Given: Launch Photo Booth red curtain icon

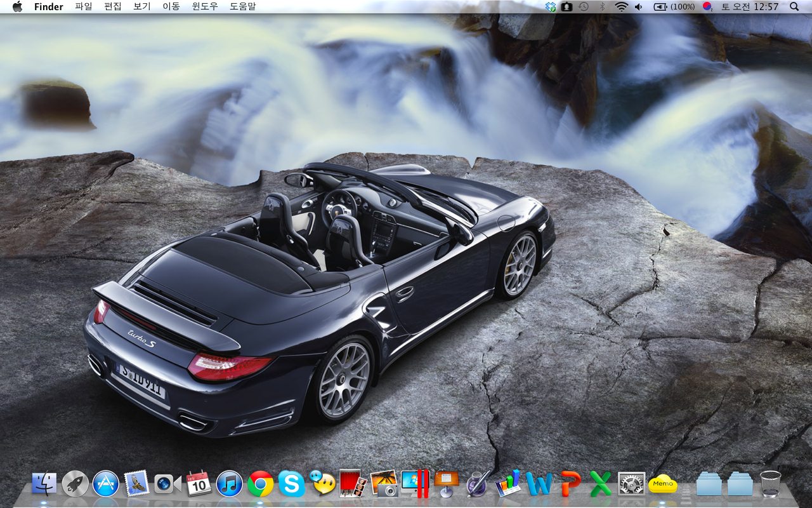Looking at the screenshot, I should pyautogui.click(x=353, y=484).
